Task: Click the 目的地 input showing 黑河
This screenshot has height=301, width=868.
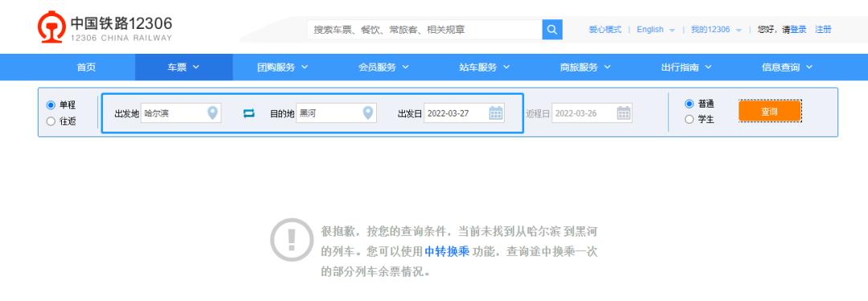Action: pyautogui.click(x=336, y=113)
